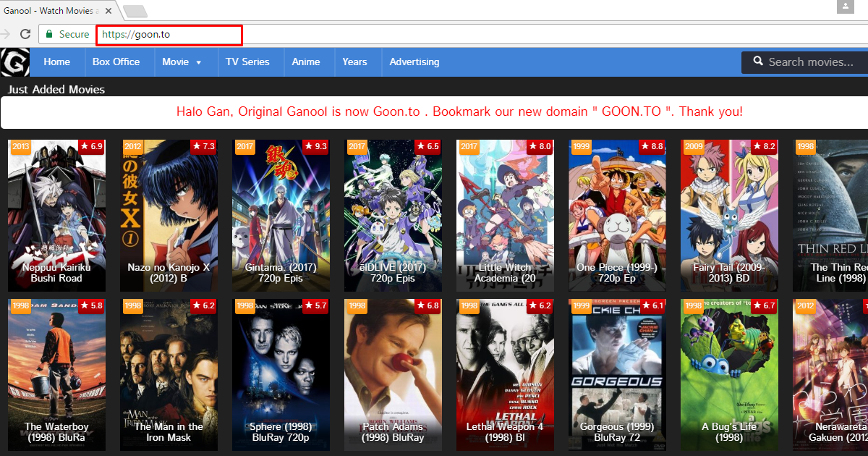Image resolution: width=868 pixels, height=456 pixels.
Task: Open the Years menu item
Action: pos(354,62)
